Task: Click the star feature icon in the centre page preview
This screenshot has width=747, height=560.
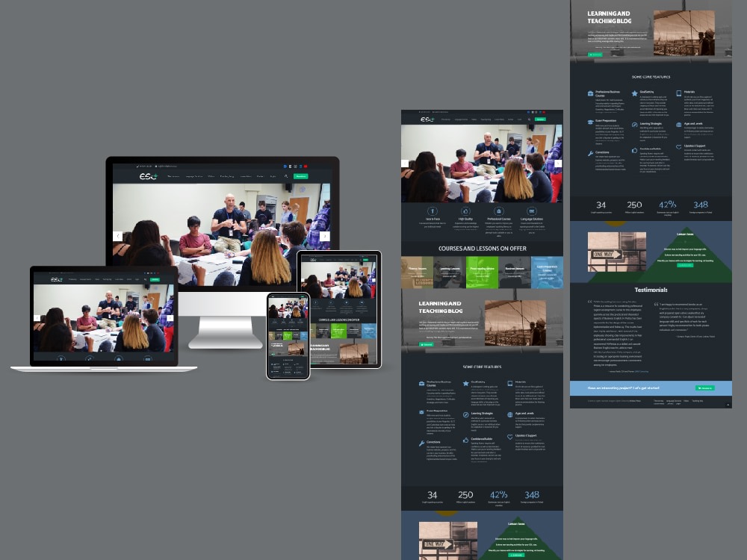Action: (x=466, y=383)
